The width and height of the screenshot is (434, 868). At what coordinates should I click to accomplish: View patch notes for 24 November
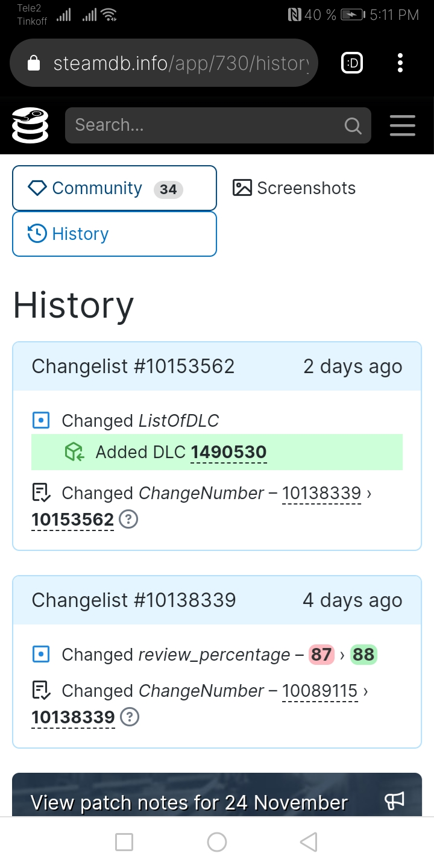pos(189,802)
